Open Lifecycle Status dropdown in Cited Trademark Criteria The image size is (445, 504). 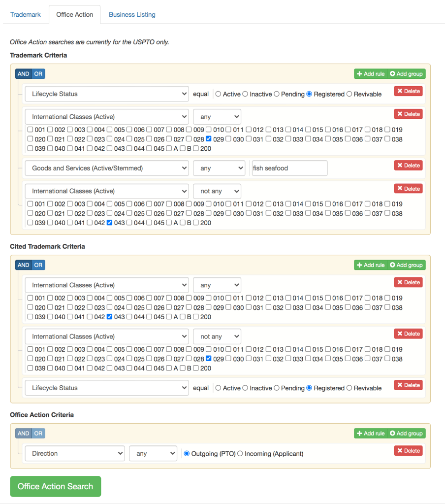(107, 388)
